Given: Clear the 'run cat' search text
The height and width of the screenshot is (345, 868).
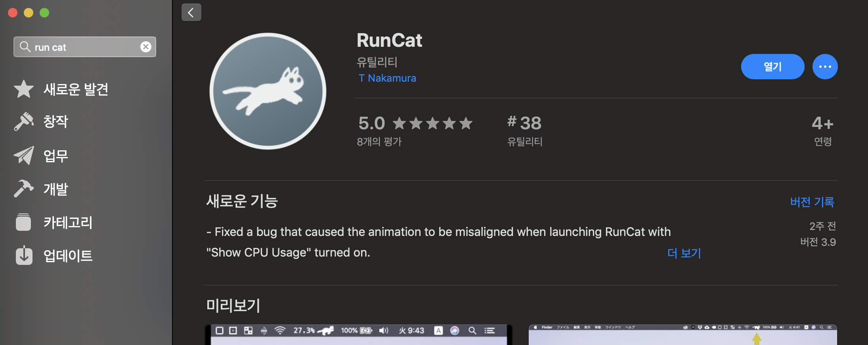Looking at the screenshot, I should click(146, 47).
